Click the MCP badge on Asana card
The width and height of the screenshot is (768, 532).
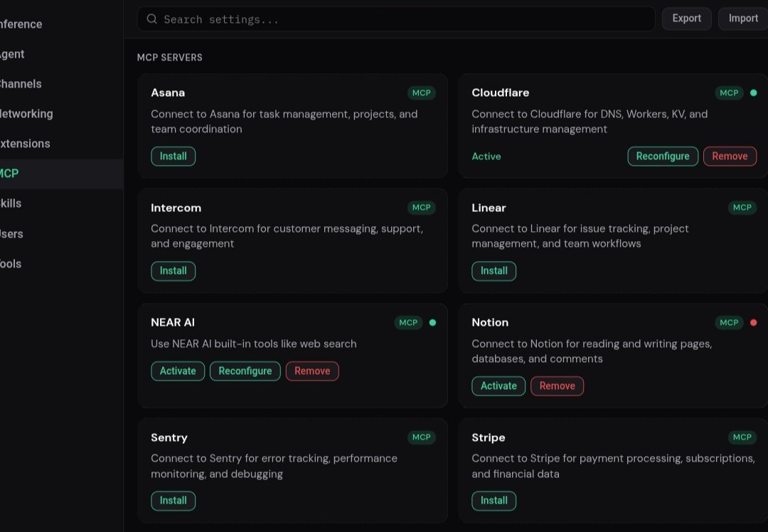(421, 92)
